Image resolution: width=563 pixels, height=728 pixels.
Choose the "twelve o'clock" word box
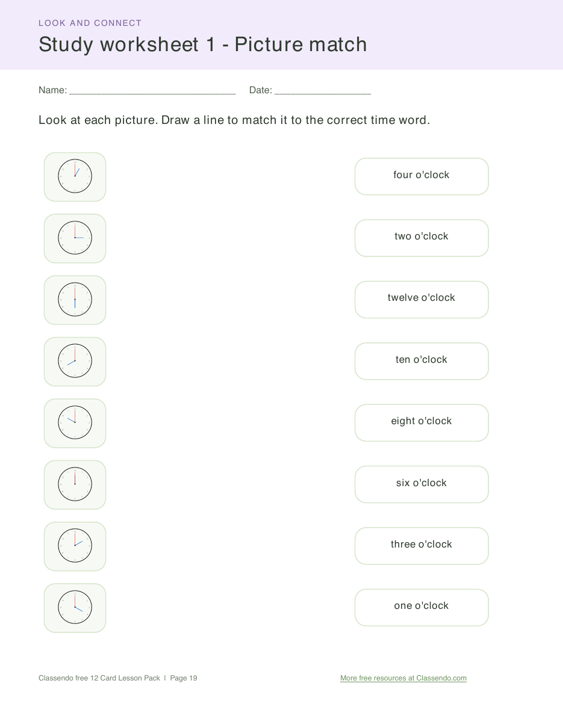pyautogui.click(x=421, y=300)
